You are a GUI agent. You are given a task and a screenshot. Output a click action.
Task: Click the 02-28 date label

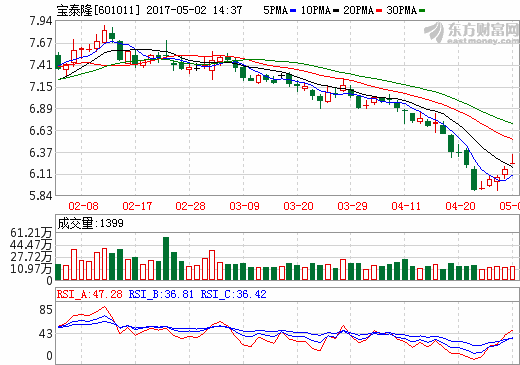190,206
